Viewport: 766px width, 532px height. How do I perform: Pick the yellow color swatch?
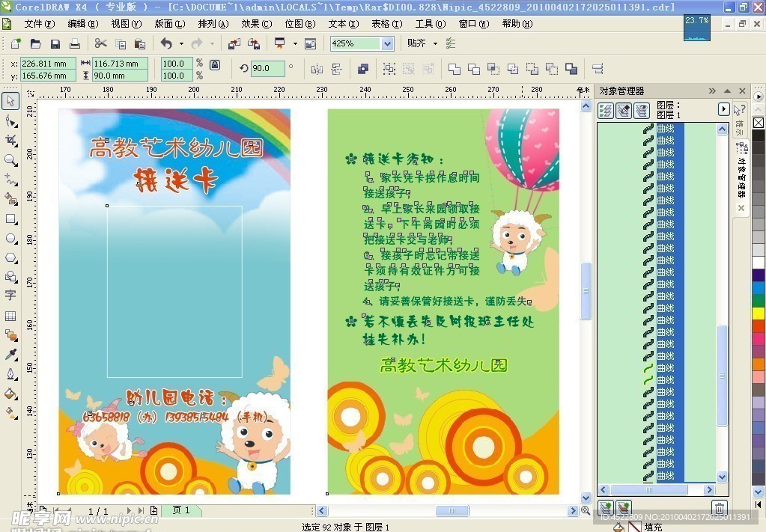(x=759, y=313)
